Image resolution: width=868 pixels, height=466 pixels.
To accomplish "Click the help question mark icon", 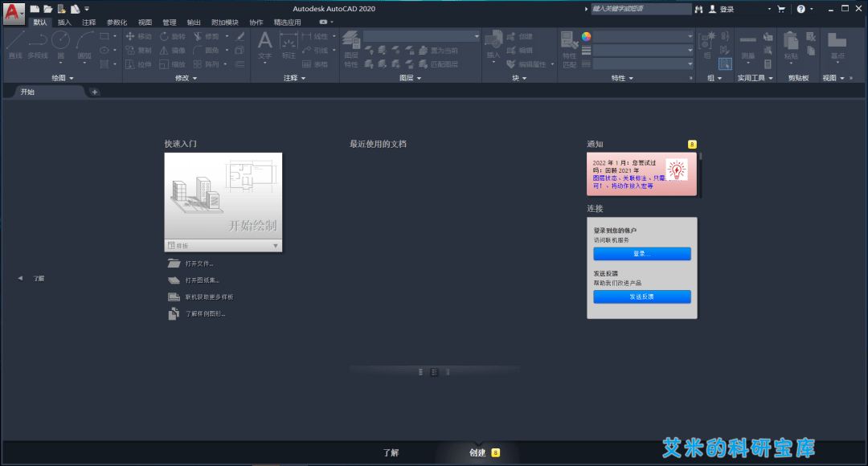I will coord(801,9).
